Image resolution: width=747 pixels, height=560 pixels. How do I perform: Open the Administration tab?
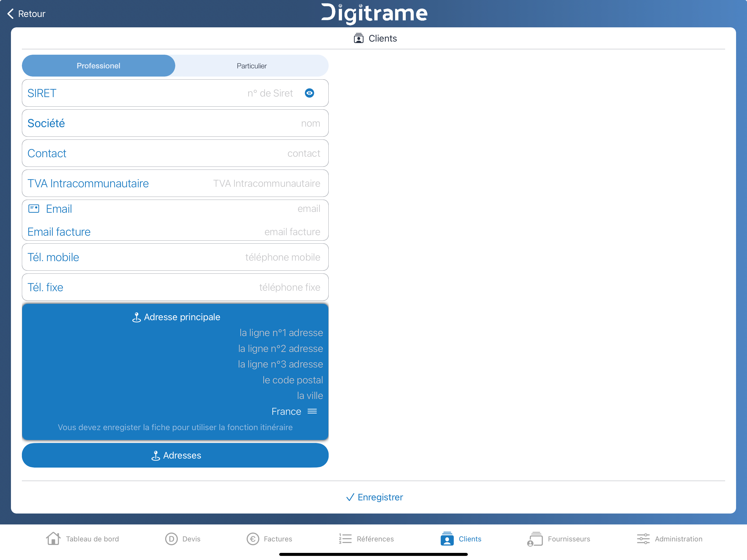pos(669,539)
